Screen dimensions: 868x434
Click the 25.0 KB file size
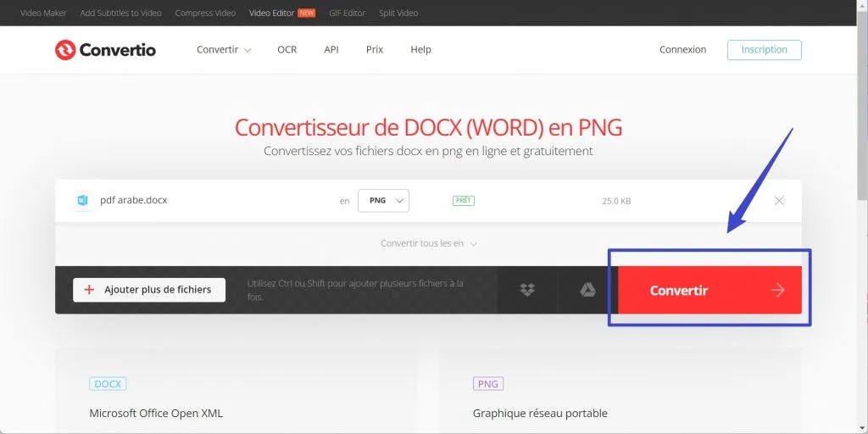[x=616, y=201]
